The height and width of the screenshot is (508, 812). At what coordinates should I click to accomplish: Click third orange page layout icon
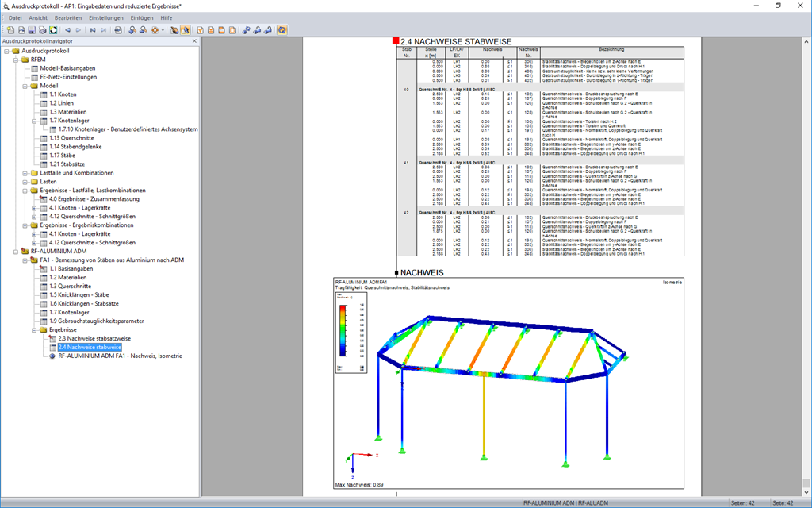point(222,30)
